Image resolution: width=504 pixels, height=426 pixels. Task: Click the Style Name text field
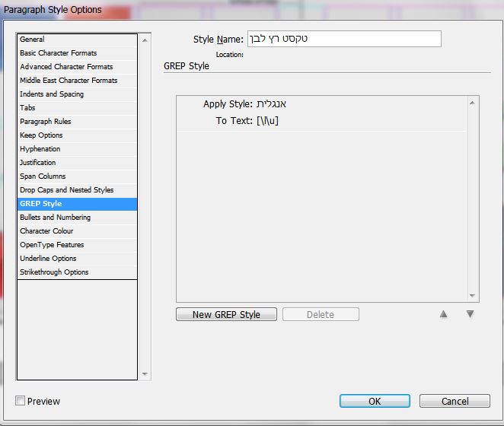(344, 39)
